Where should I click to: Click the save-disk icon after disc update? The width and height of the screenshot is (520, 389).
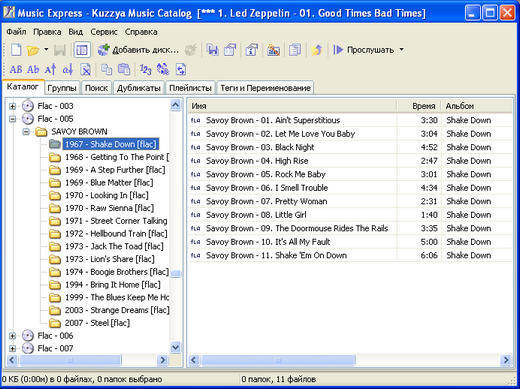pos(212,50)
